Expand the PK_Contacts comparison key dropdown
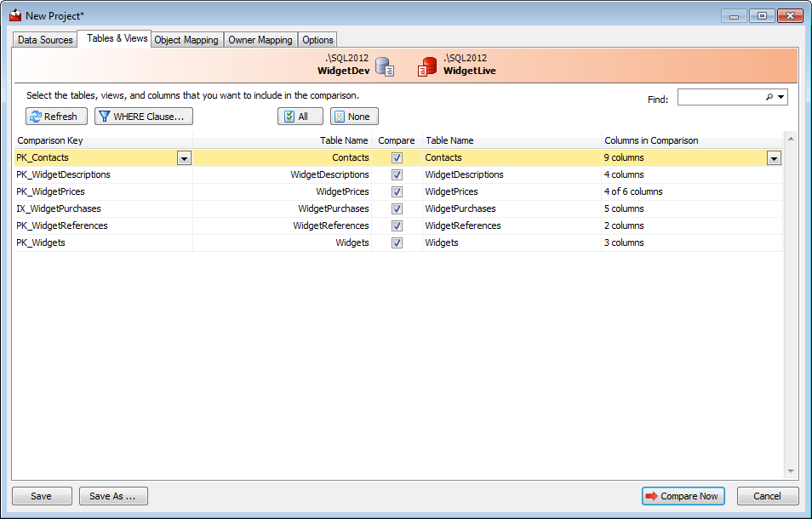 184,158
